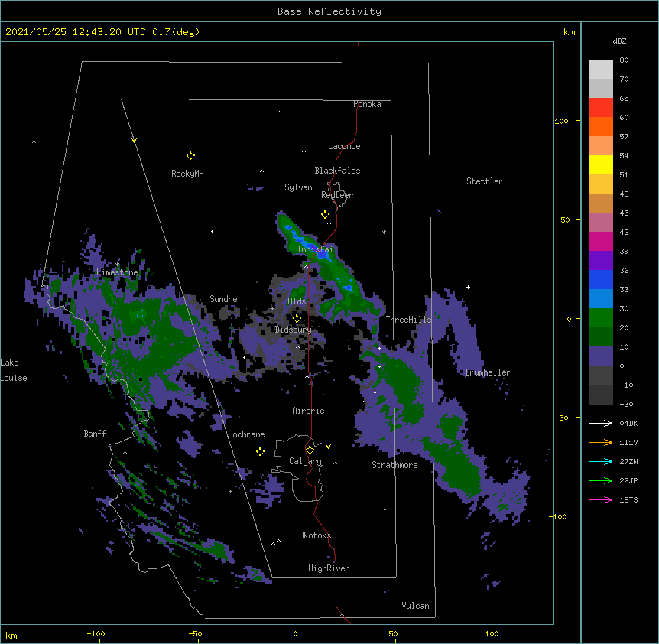This screenshot has height=644, width=659.
Task: Select the 30 dBZ green swatch
Action: coord(601,318)
